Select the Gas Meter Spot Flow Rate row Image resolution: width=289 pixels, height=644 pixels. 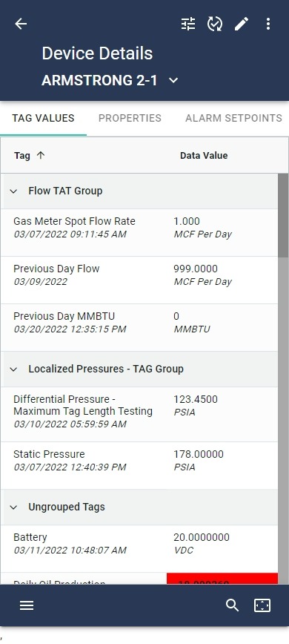point(139,232)
